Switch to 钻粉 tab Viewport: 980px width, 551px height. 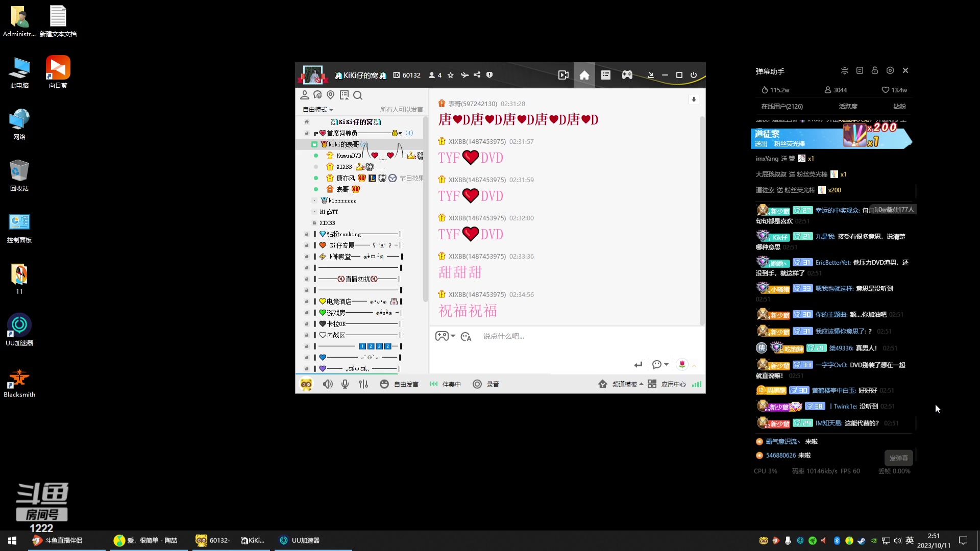pos(899,107)
